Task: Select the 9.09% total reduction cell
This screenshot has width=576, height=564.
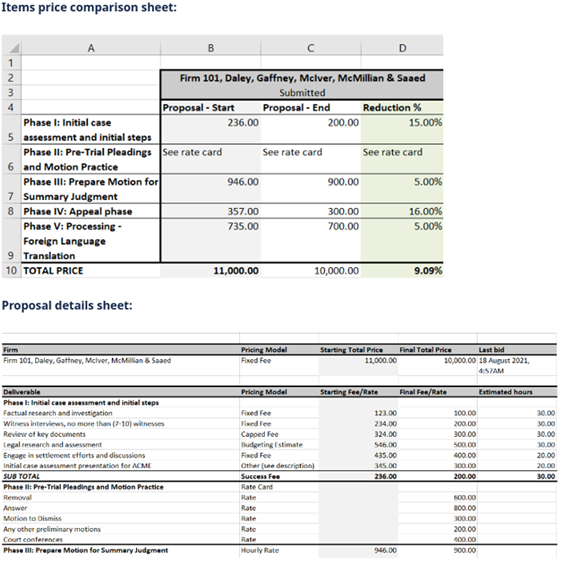Action: click(x=402, y=271)
